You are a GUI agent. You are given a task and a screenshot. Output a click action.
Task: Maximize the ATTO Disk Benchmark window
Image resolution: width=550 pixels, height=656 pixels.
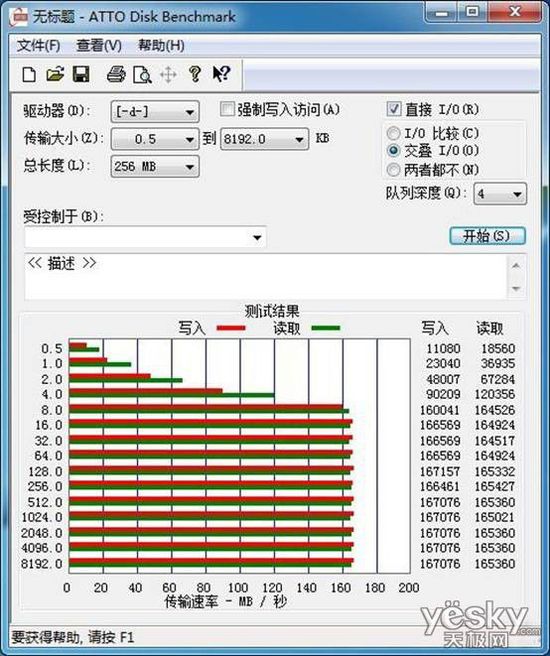point(472,13)
